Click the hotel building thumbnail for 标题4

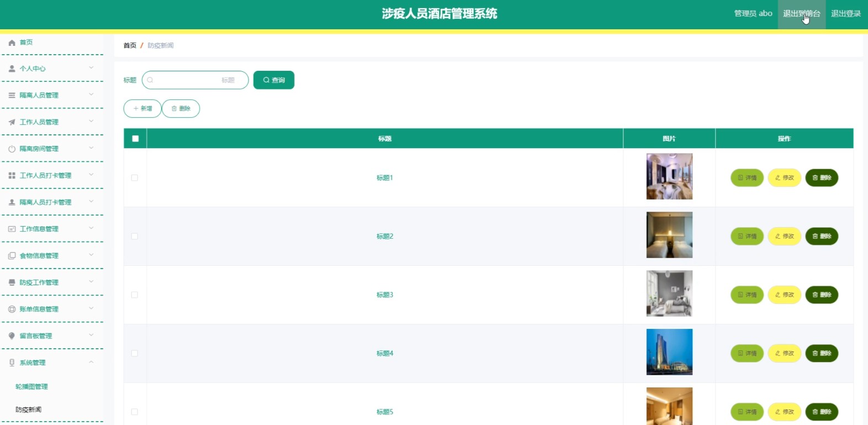tap(669, 352)
